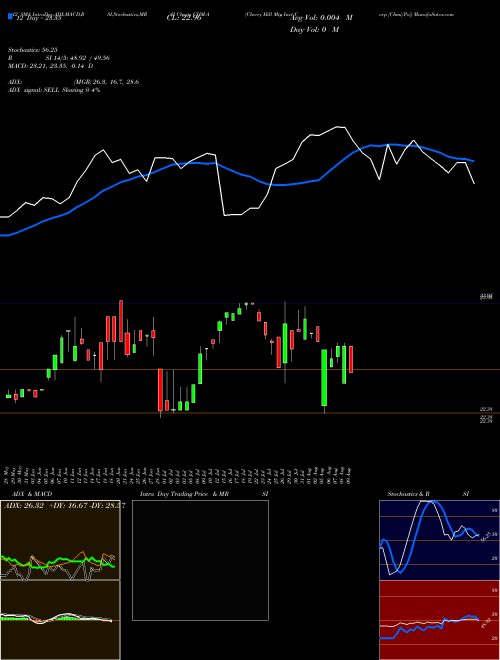Click the 'Stochastics & R' panel title
This screenshot has height=660, width=500.
[408, 494]
